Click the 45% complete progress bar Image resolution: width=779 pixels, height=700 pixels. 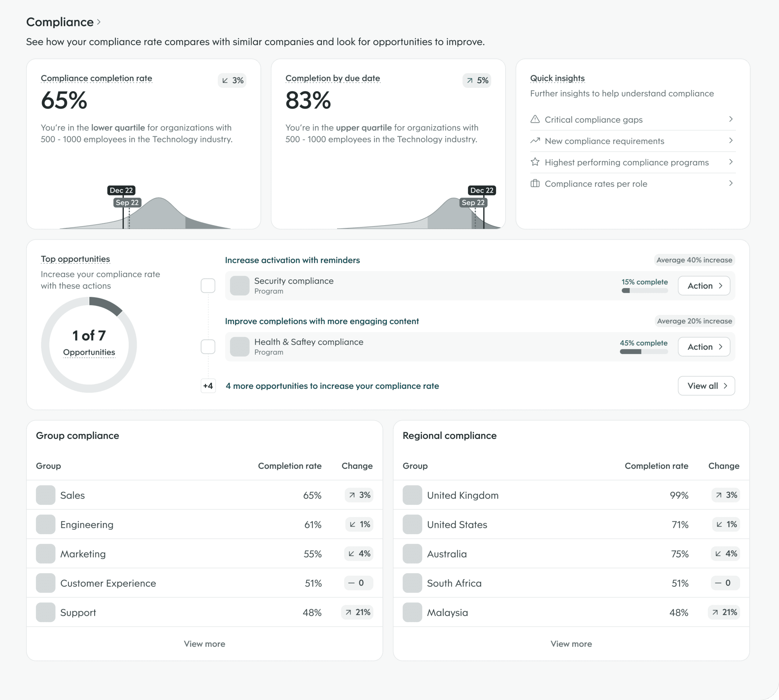pyautogui.click(x=643, y=352)
